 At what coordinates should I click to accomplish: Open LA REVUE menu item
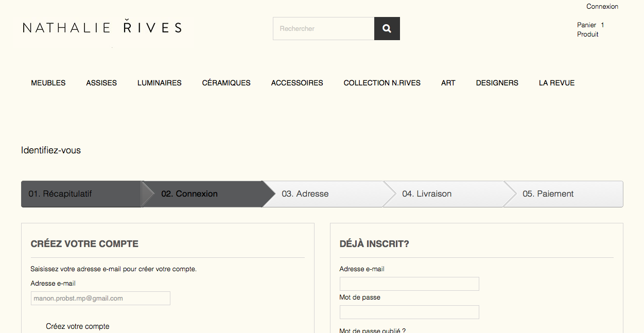[556, 83]
